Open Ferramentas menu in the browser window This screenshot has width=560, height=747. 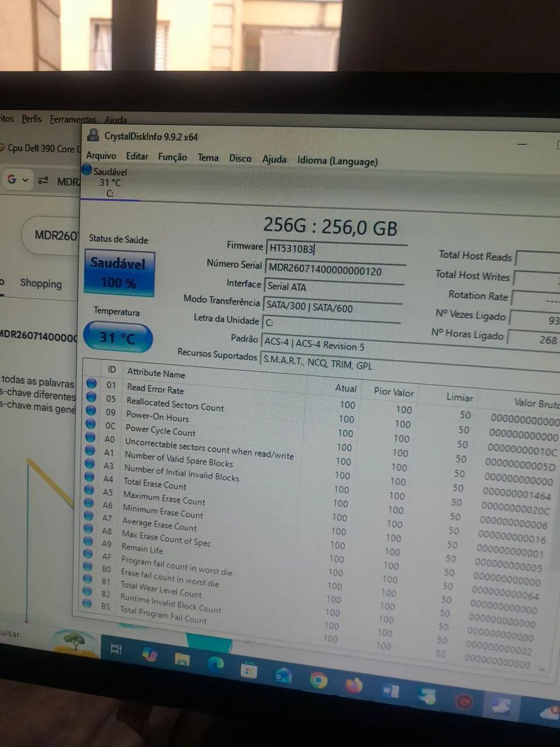coord(72,119)
